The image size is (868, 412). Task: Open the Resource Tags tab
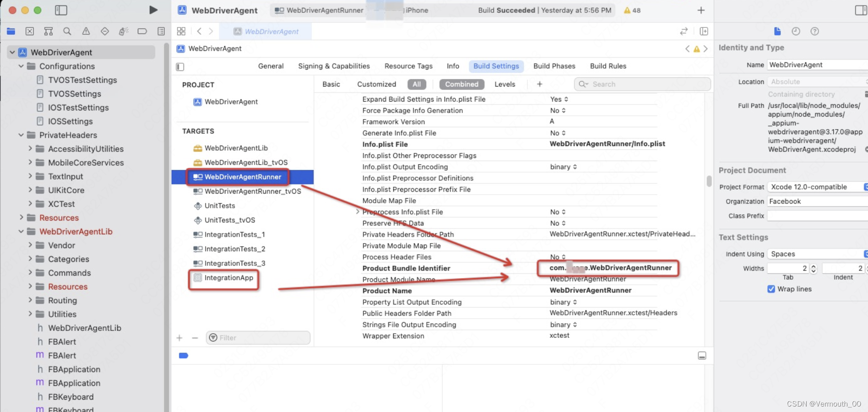pos(408,66)
